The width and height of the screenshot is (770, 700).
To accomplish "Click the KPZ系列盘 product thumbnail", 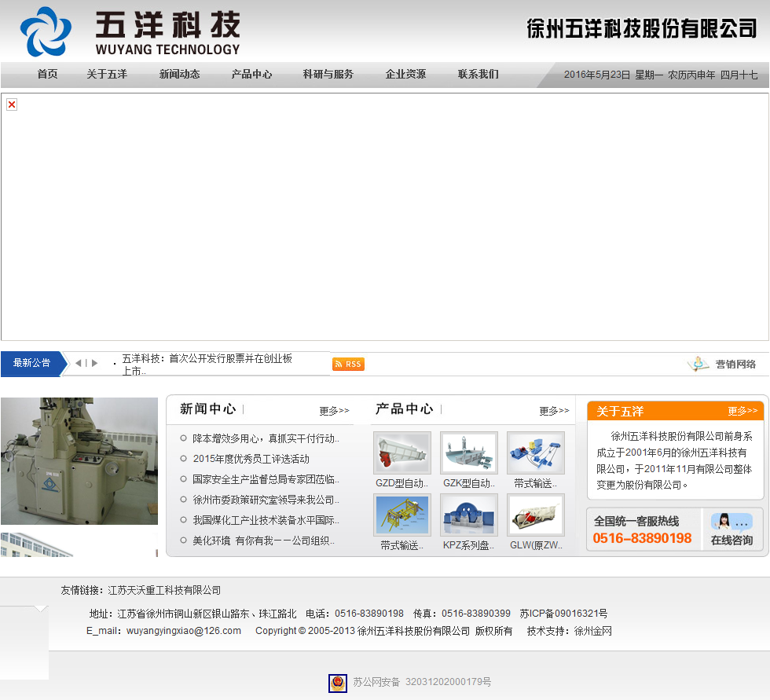I will 469,515.
